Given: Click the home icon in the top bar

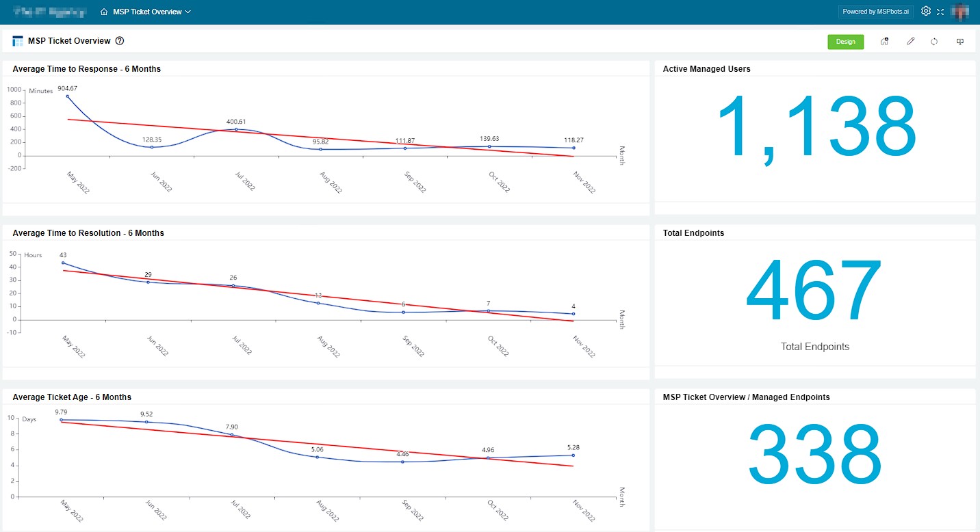Looking at the screenshot, I should tap(104, 12).
